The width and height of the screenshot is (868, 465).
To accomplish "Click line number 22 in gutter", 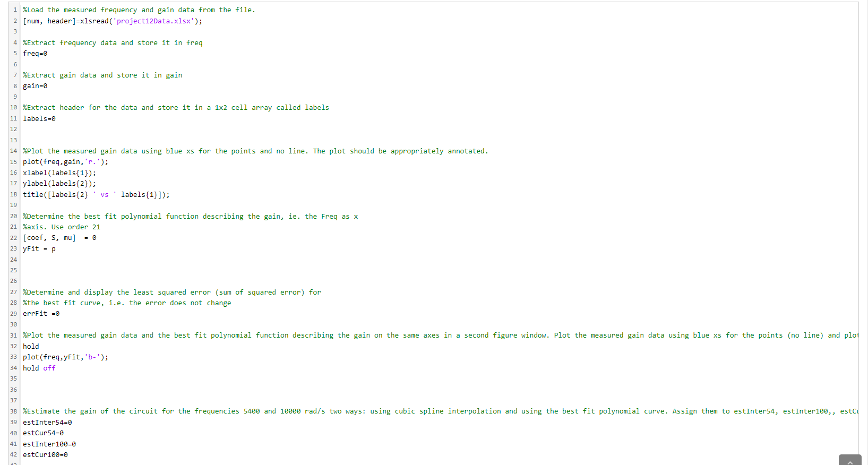I will [13, 238].
